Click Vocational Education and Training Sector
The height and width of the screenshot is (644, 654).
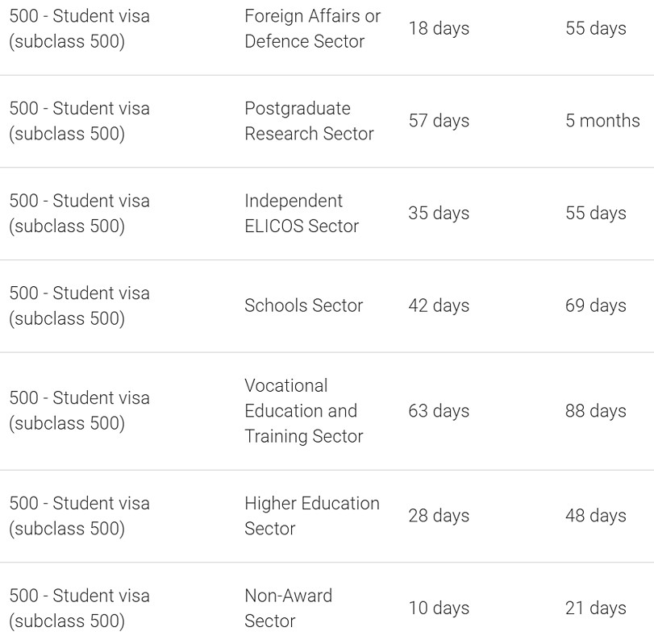(x=303, y=411)
